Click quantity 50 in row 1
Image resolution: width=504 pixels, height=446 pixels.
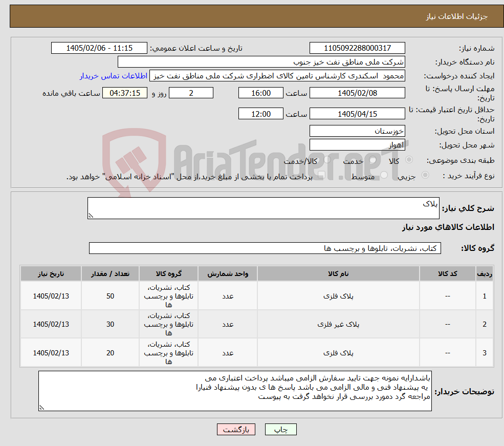click(x=110, y=296)
